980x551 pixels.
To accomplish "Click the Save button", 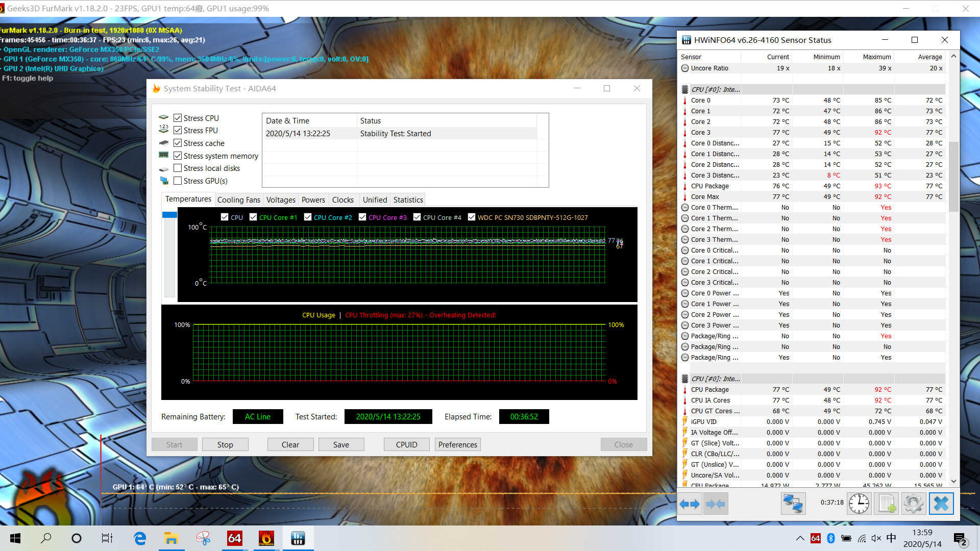I will (341, 444).
